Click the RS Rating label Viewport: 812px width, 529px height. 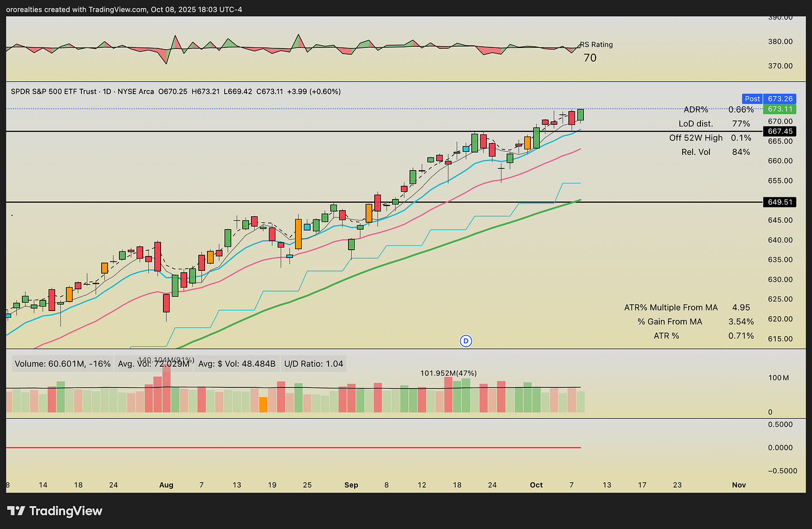(x=596, y=45)
